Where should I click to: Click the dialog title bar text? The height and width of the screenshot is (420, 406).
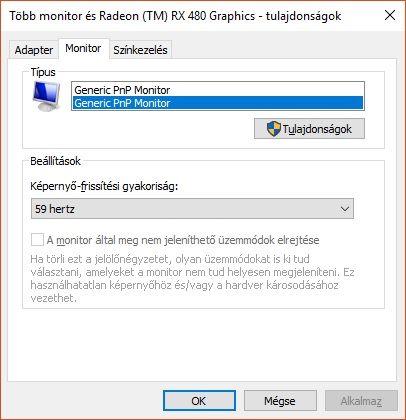[x=175, y=16]
